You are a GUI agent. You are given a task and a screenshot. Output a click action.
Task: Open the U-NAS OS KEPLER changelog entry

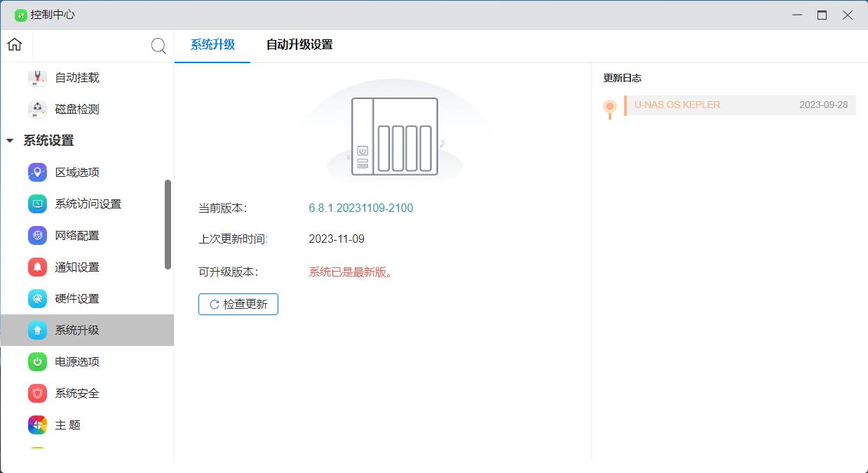point(740,105)
